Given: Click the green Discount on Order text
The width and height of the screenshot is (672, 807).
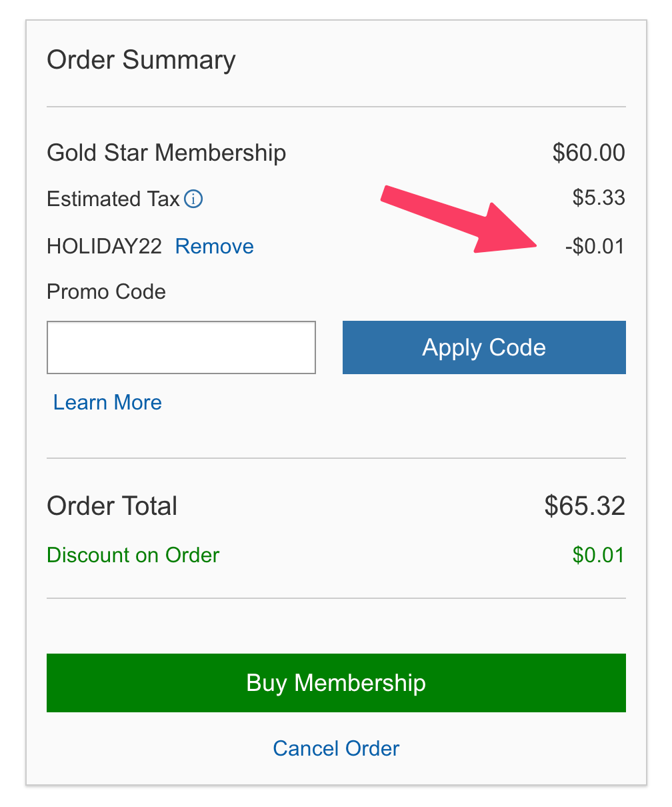Looking at the screenshot, I should pos(133,555).
